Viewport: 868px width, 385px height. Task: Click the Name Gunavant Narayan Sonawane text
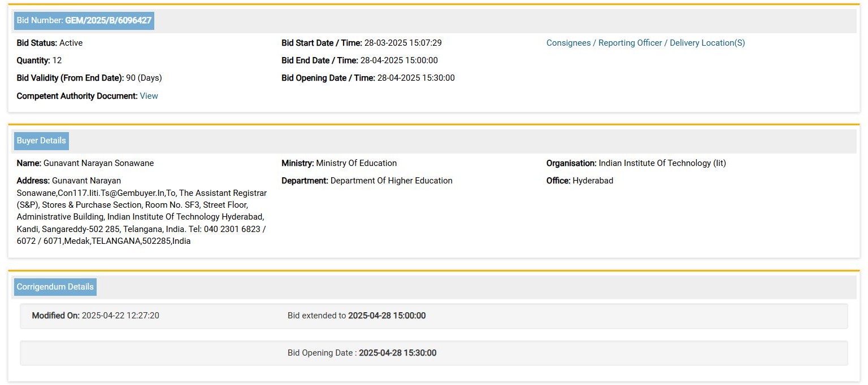85,163
